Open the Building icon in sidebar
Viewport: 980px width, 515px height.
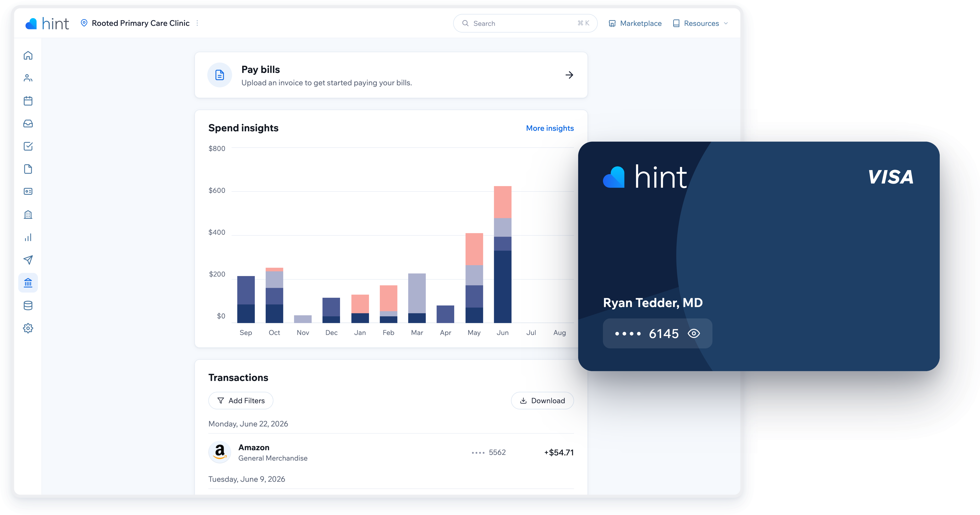coord(28,214)
